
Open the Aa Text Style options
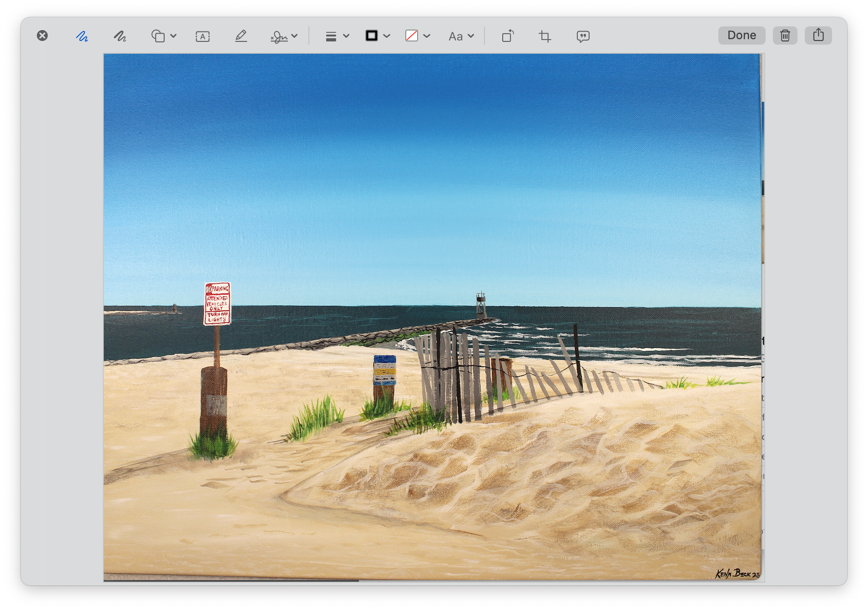click(x=455, y=36)
